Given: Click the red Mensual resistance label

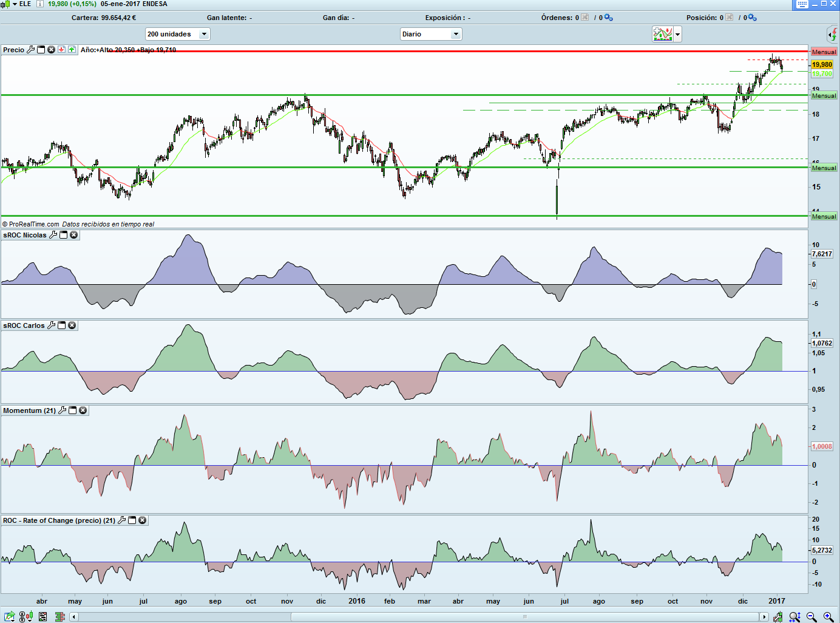Looking at the screenshot, I should tap(824, 52).
